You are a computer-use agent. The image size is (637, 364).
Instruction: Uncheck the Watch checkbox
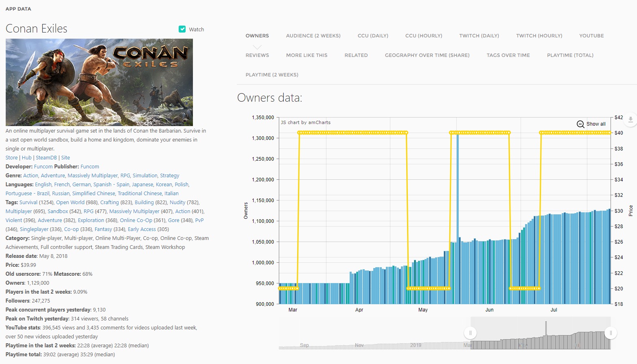182,29
